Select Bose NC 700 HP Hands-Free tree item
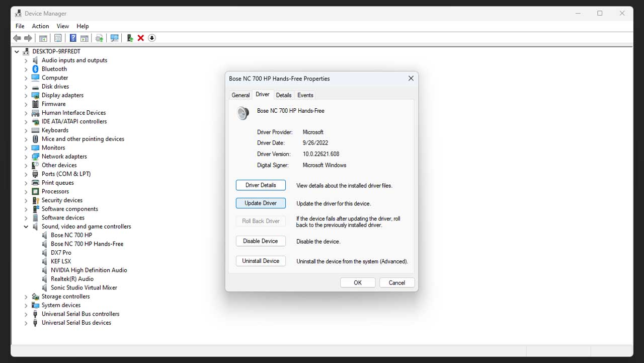644x363 pixels. coord(87,244)
